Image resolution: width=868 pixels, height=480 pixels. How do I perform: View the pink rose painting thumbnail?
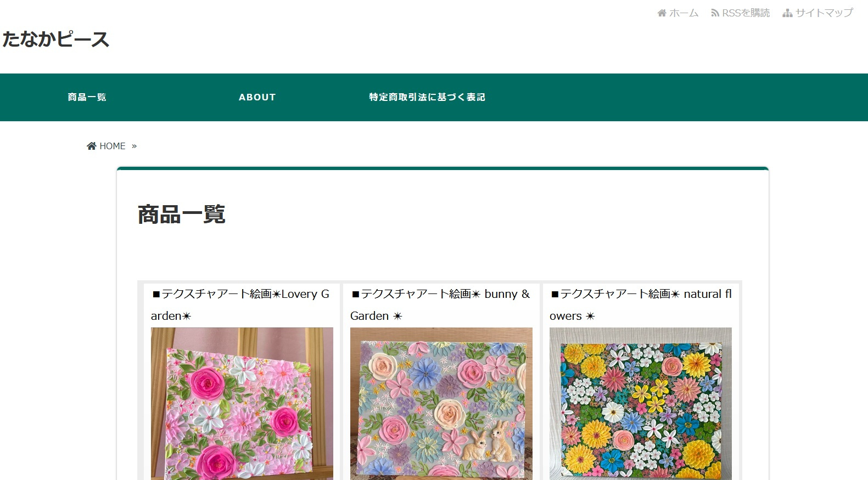click(242, 404)
